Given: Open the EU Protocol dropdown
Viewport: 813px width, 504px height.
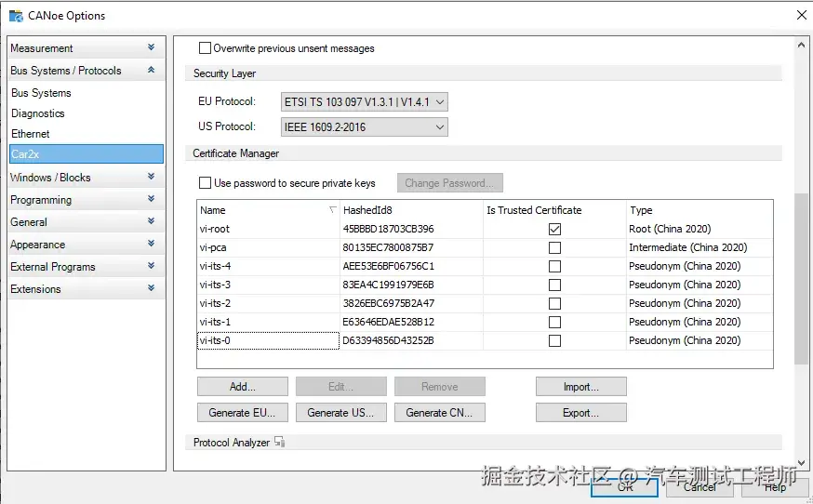Looking at the screenshot, I should click(364, 102).
